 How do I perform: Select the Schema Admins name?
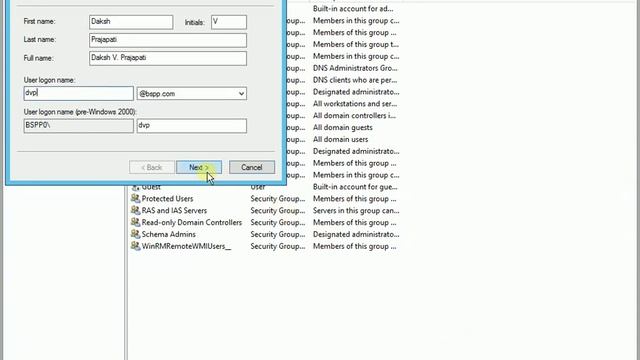click(x=169, y=234)
